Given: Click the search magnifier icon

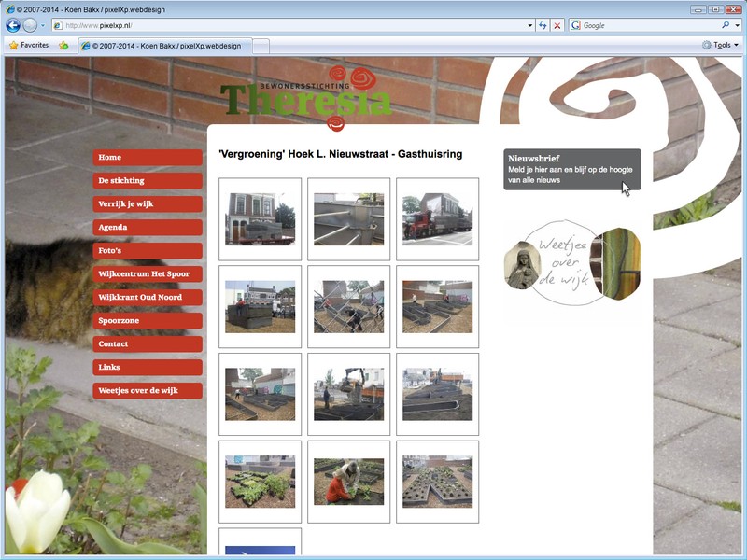Looking at the screenshot, I should pos(725,25).
